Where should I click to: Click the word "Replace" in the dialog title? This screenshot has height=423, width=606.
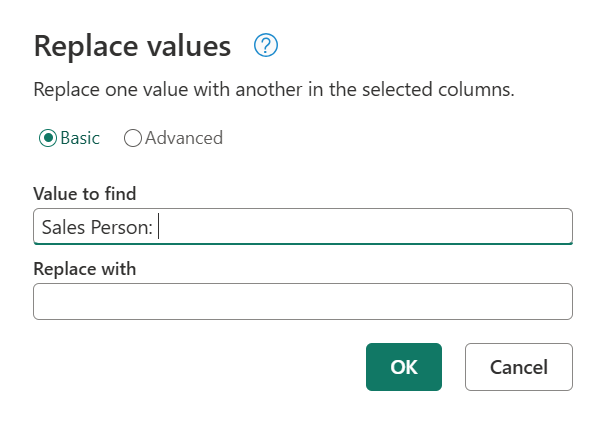click(x=84, y=46)
